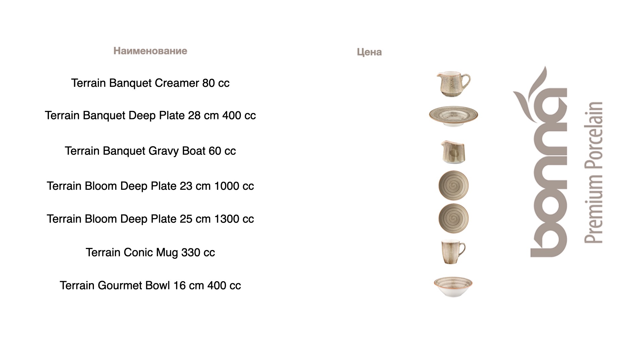Click the Gravy Boat product picture
This screenshot has height=362, width=644.
(x=453, y=152)
